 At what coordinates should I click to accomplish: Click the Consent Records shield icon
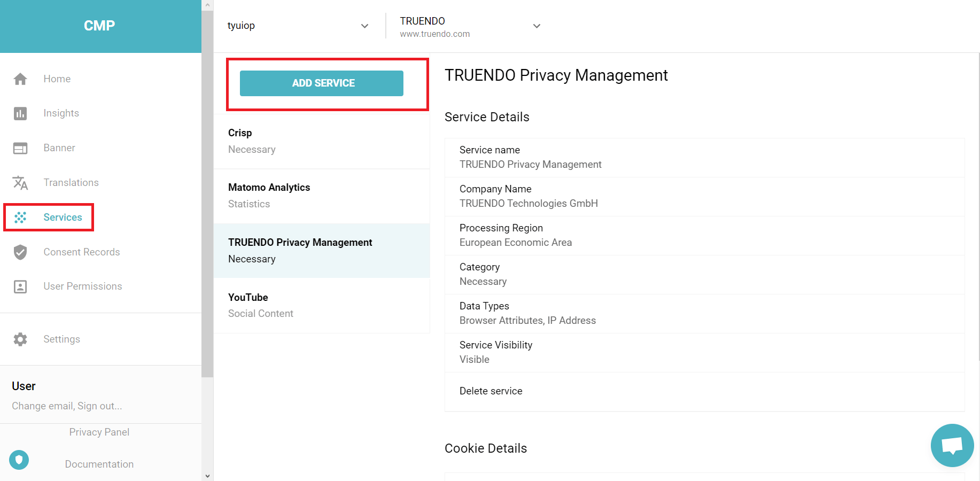click(20, 252)
